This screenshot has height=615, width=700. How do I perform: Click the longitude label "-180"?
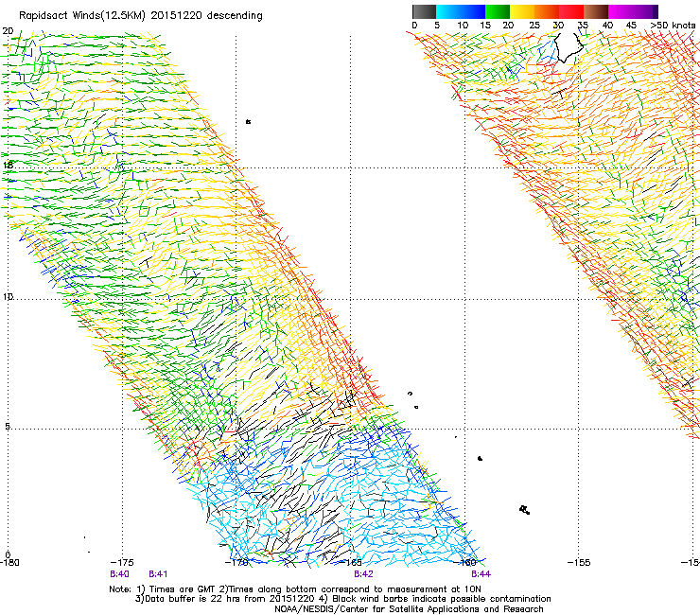tap(9, 562)
